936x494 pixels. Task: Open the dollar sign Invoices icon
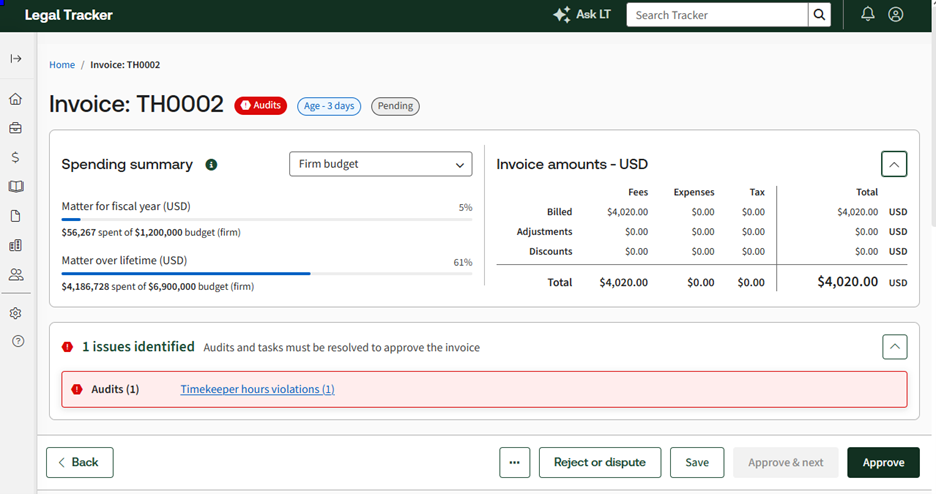pos(16,158)
